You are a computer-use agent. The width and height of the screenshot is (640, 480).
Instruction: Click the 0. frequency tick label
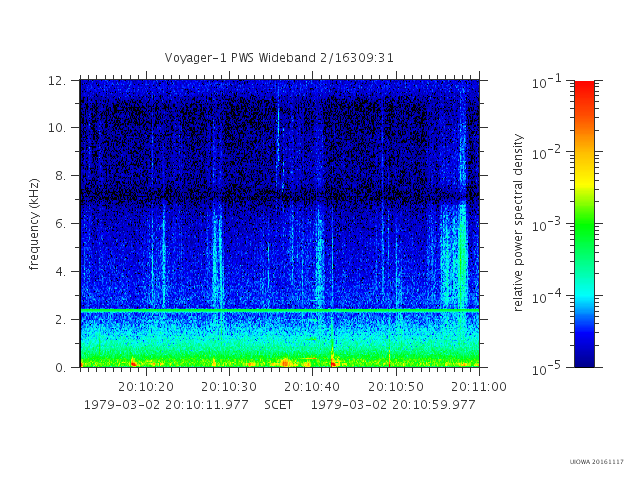pos(60,367)
